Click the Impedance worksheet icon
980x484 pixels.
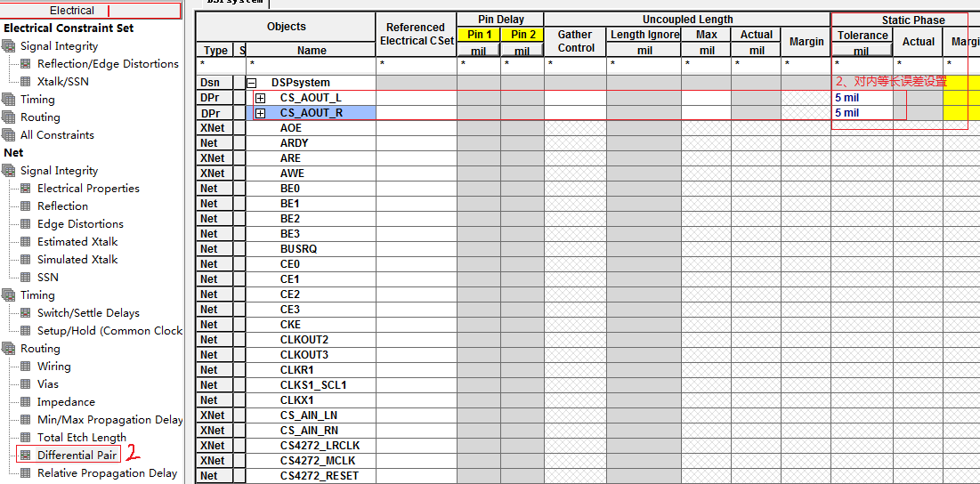(x=25, y=402)
